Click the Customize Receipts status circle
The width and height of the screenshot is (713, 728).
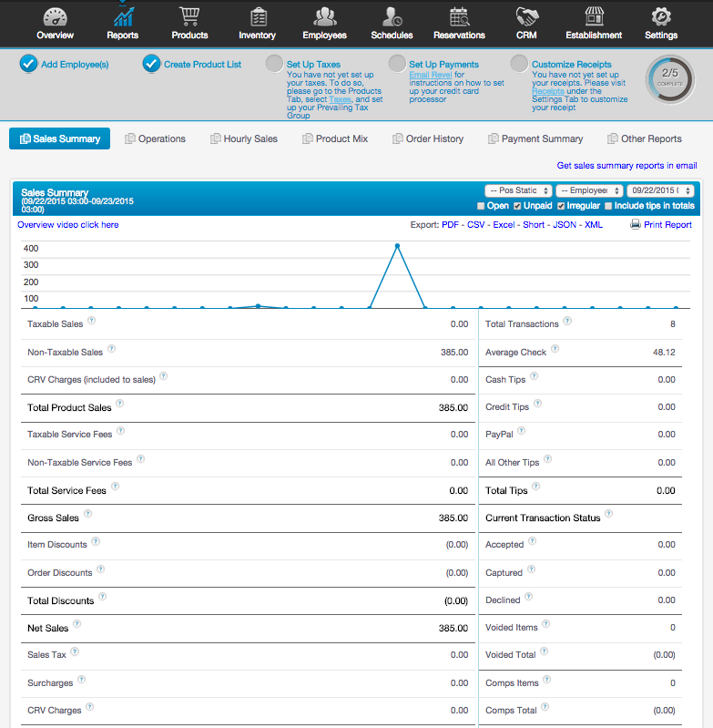coord(520,64)
